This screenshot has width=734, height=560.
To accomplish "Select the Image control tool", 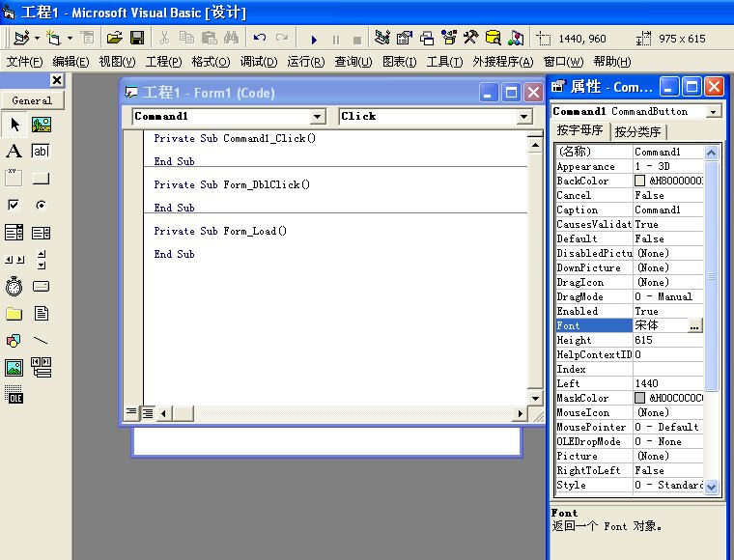I will [14, 368].
